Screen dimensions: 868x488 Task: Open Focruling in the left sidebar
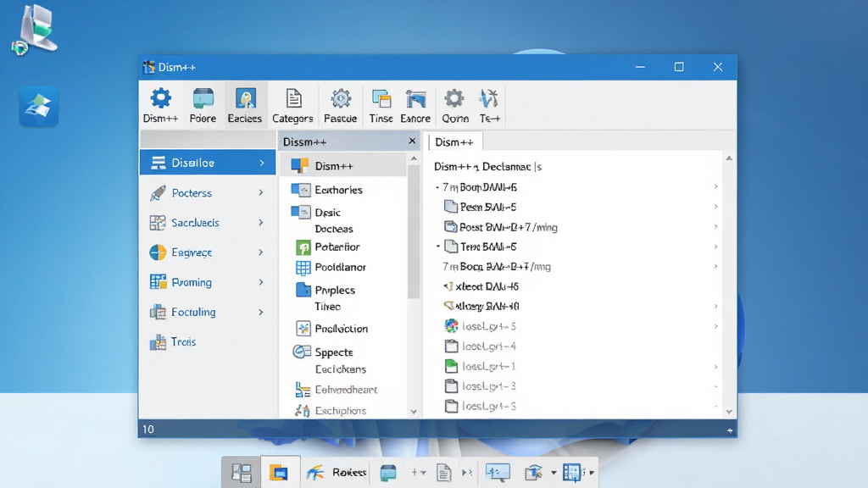208,312
